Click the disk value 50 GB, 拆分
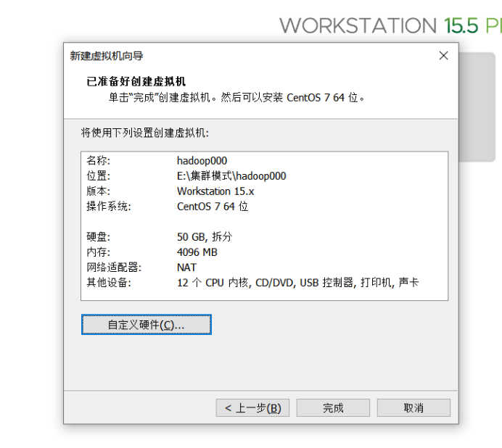The width and height of the screenshot is (502, 448). tap(205, 237)
